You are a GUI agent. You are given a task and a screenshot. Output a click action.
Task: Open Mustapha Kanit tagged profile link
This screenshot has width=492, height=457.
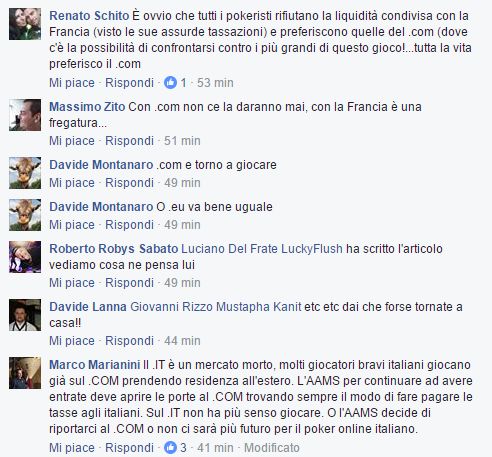point(259,307)
